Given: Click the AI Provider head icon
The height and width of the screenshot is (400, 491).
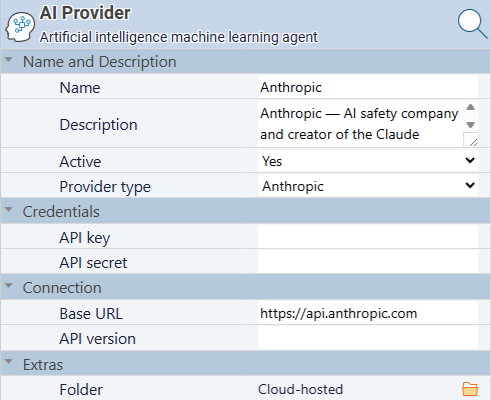Looking at the screenshot, I should coord(20,27).
